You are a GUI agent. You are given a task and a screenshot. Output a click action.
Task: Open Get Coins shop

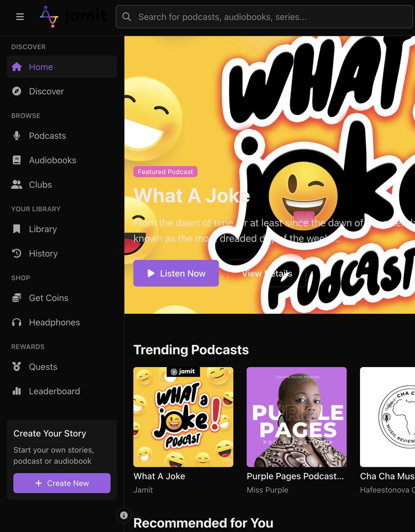[62, 298]
